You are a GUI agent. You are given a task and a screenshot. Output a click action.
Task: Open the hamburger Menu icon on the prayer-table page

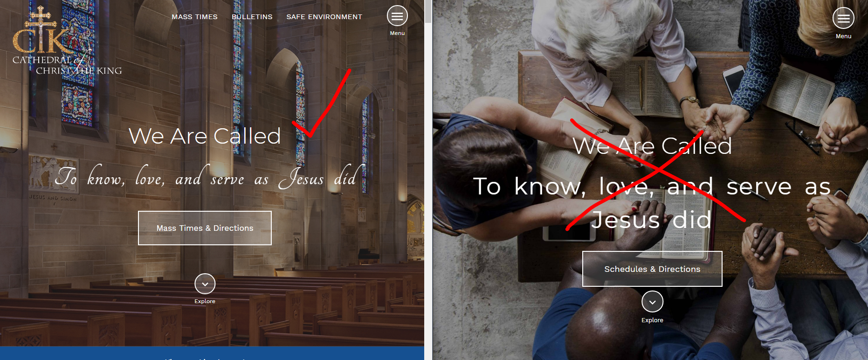point(843,19)
